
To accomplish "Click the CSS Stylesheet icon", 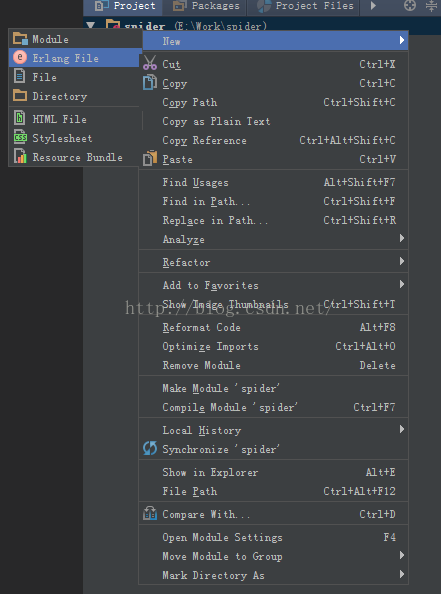I will click(20, 138).
